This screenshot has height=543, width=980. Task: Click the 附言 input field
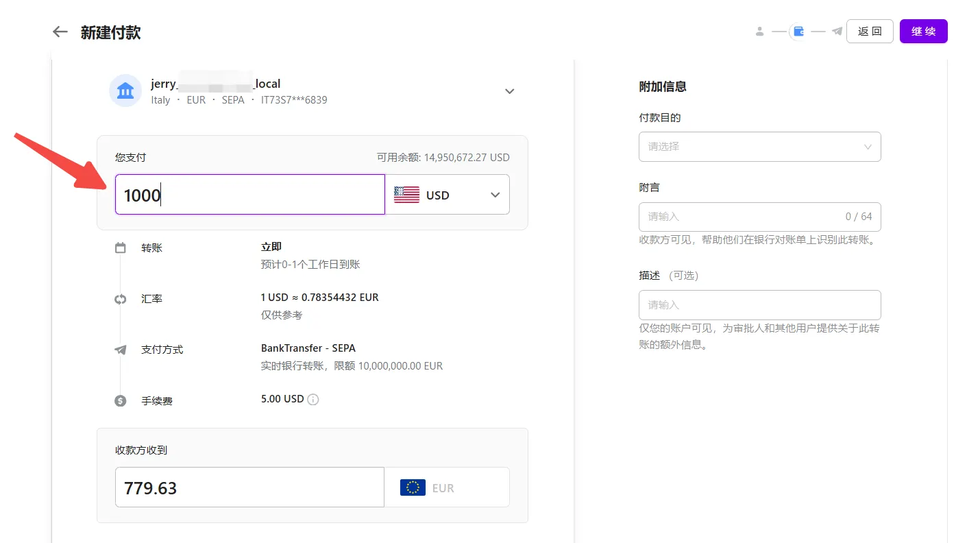coord(759,217)
